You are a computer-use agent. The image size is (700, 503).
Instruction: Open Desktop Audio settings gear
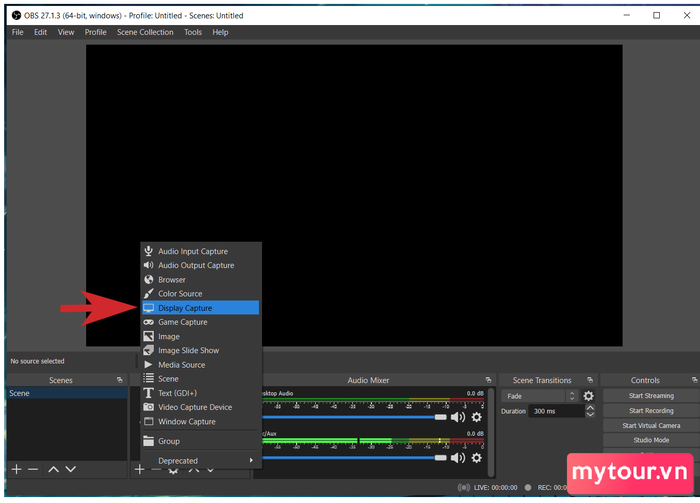pyautogui.click(x=477, y=417)
